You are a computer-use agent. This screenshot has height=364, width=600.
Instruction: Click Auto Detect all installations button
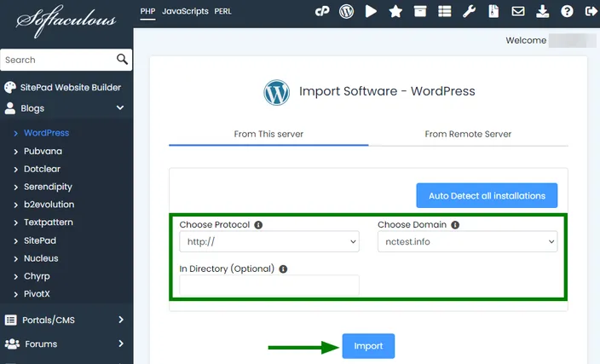coord(487,195)
